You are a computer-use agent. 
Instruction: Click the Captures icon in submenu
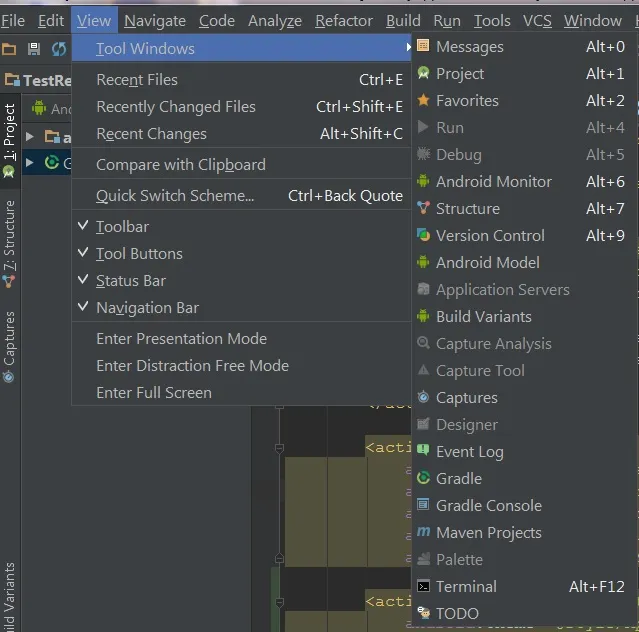point(423,397)
